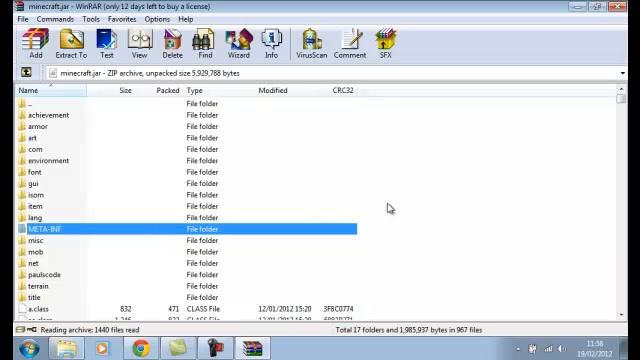
Task: Open the Options menu
Action: point(157,19)
